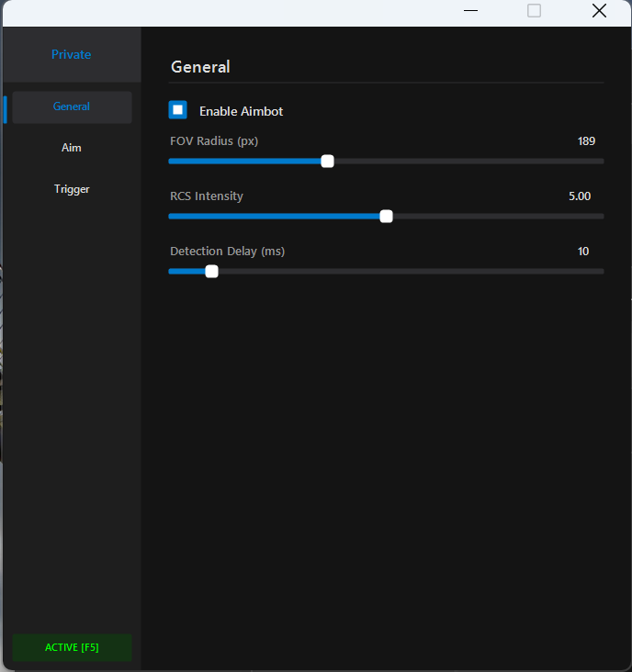The width and height of the screenshot is (632, 672).
Task: Click unfilled track of FOV Radius slider
Action: point(468,162)
